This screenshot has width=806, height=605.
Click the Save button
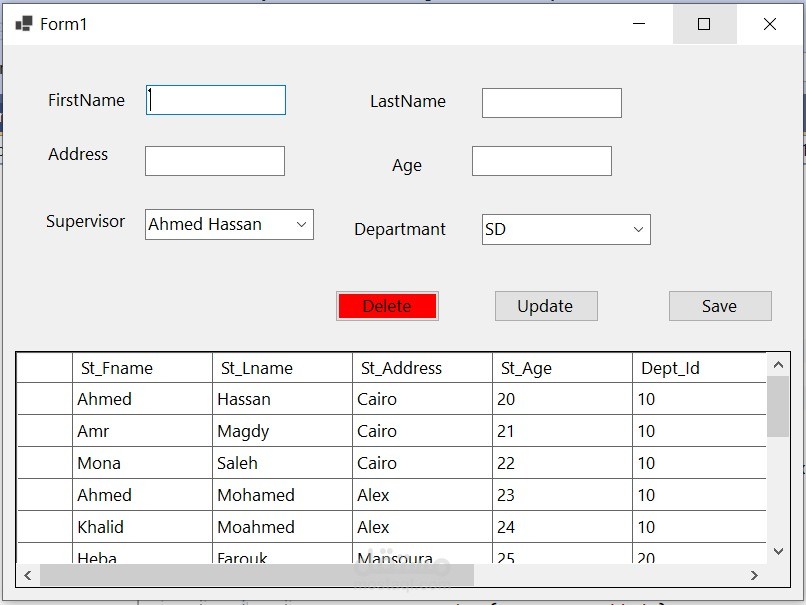pyautogui.click(x=720, y=306)
